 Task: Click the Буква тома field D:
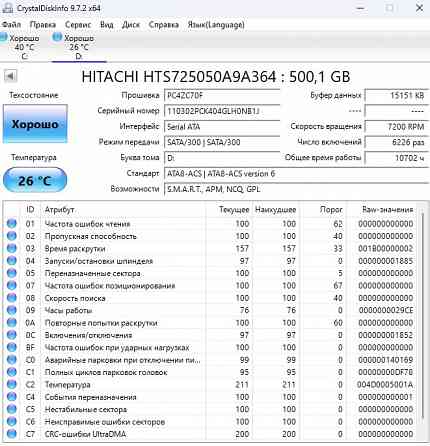click(x=222, y=158)
